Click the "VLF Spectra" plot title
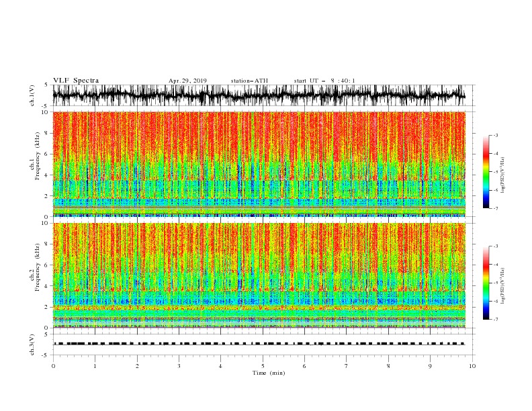 coord(76,81)
